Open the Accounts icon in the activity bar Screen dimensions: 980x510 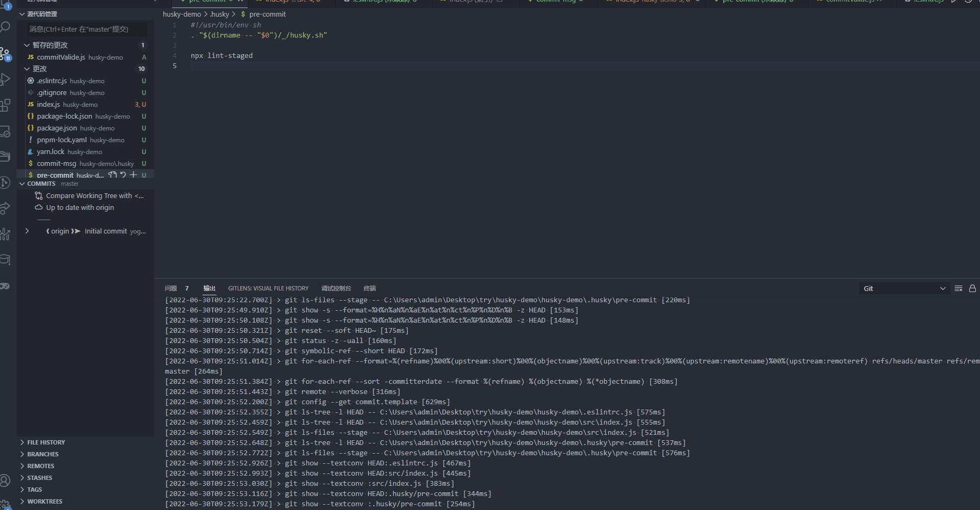click(x=5, y=480)
